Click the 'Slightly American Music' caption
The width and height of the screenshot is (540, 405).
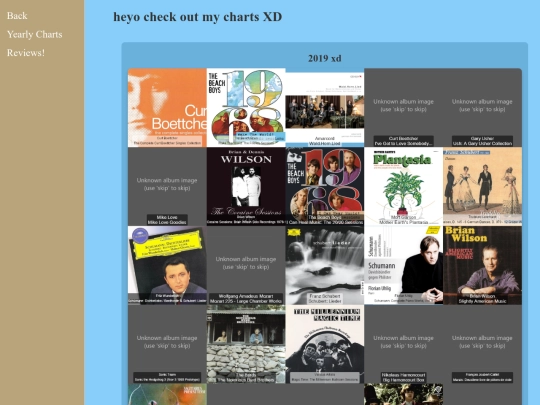482,301
